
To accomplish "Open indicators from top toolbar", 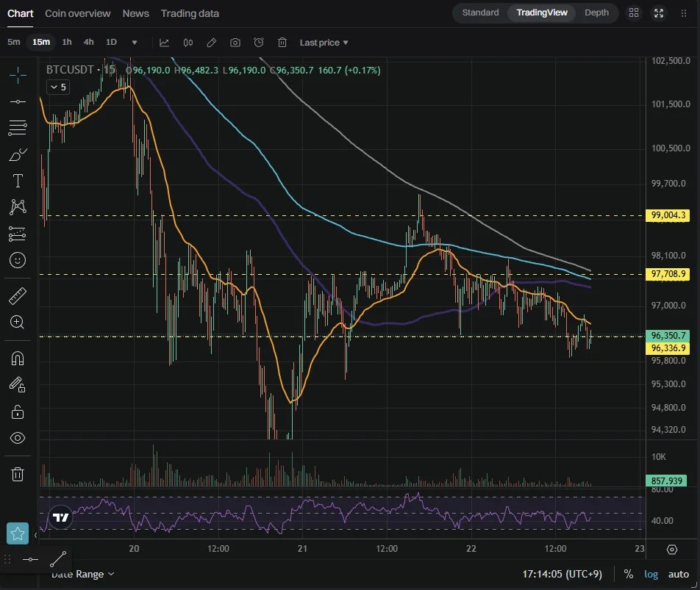I will coord(164,43).
